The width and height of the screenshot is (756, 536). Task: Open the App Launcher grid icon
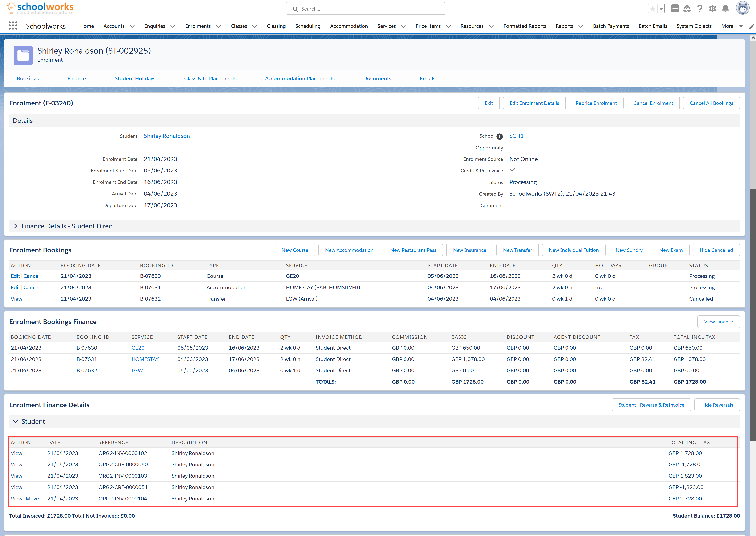pos(13,26)
